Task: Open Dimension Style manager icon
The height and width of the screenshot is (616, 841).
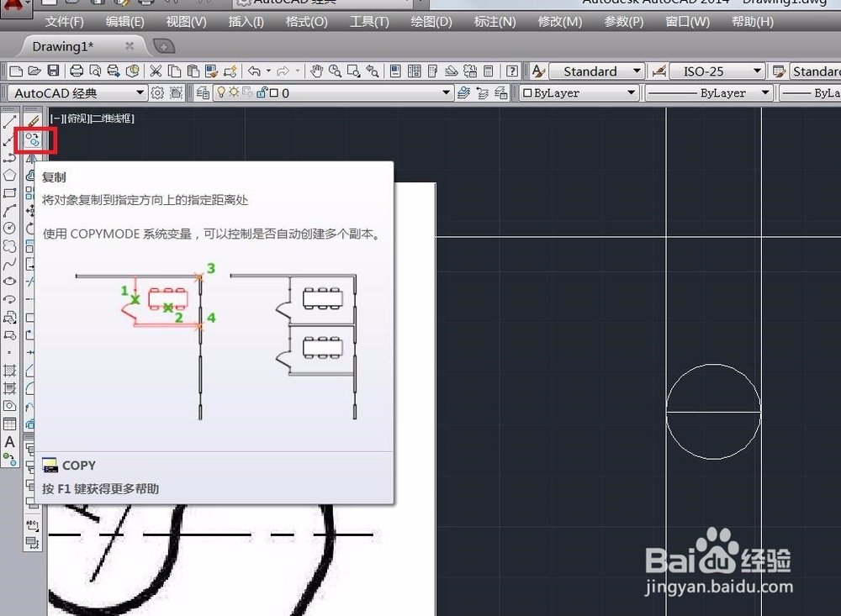Action: pos(659,71)
